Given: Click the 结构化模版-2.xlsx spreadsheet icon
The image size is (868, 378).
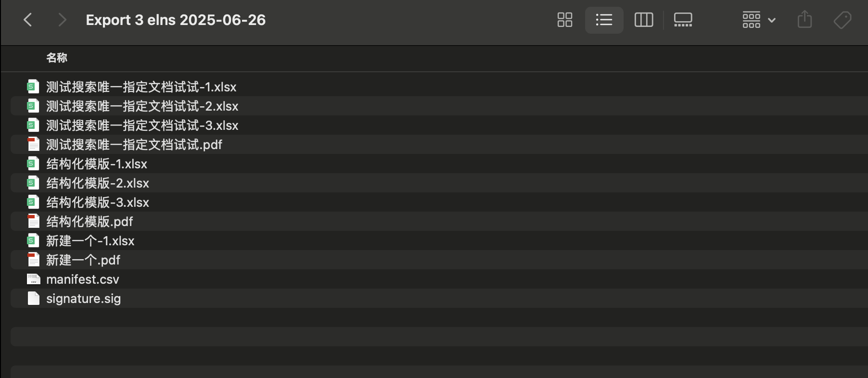Looking at the screenshot, I should pyautogui.click(x=33, y=183).
